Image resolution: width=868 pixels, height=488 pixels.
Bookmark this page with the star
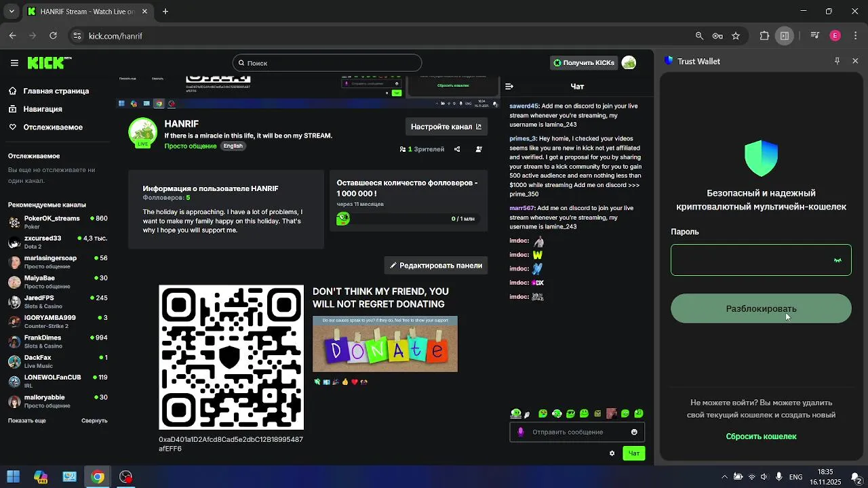click(736, 36)
